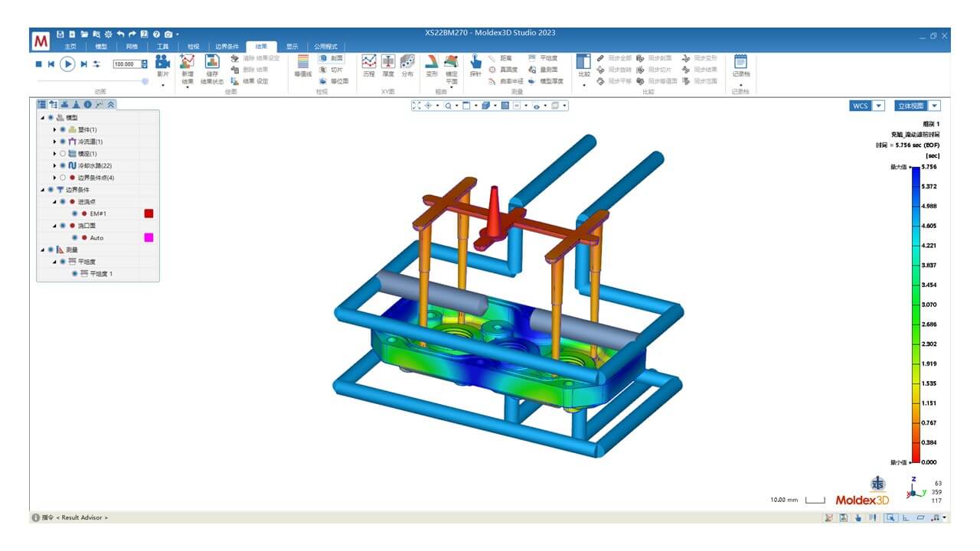Switch to the 边界条件 ribbon tab

click(x=227, y=47)
